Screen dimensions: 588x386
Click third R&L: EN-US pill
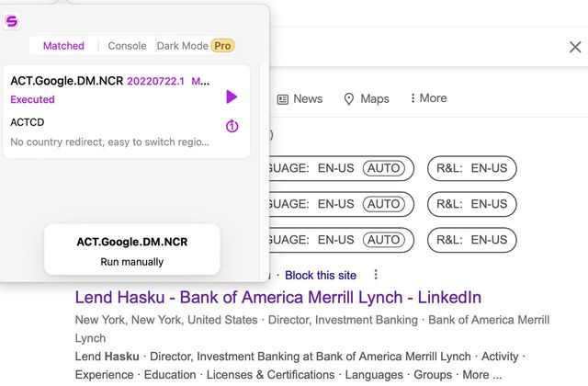(x=471, y=240)
